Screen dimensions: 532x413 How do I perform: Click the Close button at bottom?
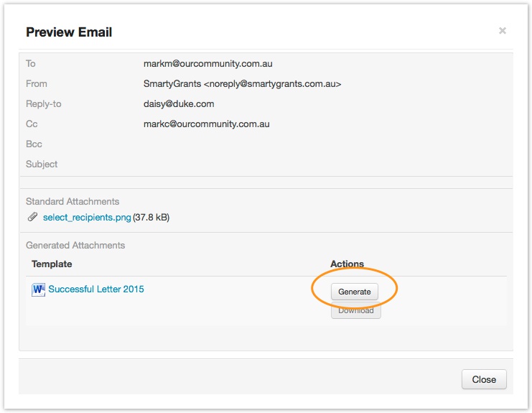point(484,379)
